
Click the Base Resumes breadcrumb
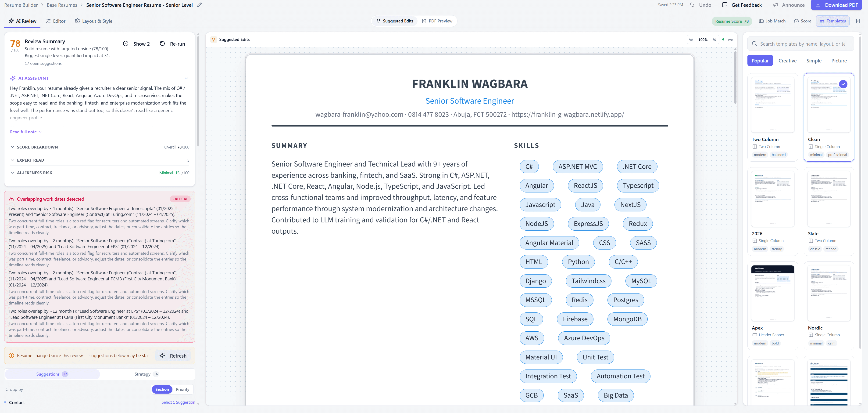point(62,5)
